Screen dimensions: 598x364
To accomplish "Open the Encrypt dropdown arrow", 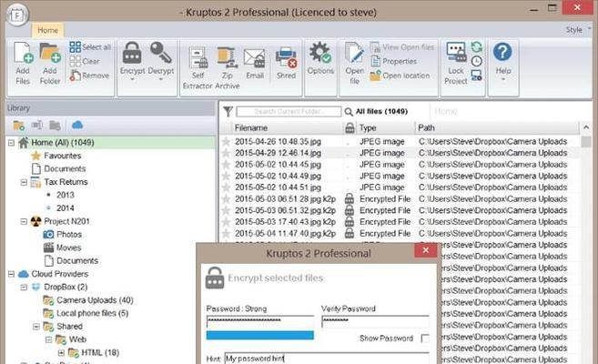I will (x=132, y=79).
